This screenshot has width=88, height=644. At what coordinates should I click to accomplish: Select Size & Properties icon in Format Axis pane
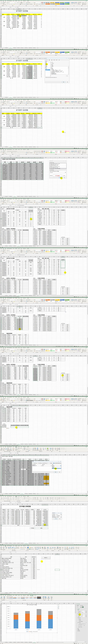point(81,607)
